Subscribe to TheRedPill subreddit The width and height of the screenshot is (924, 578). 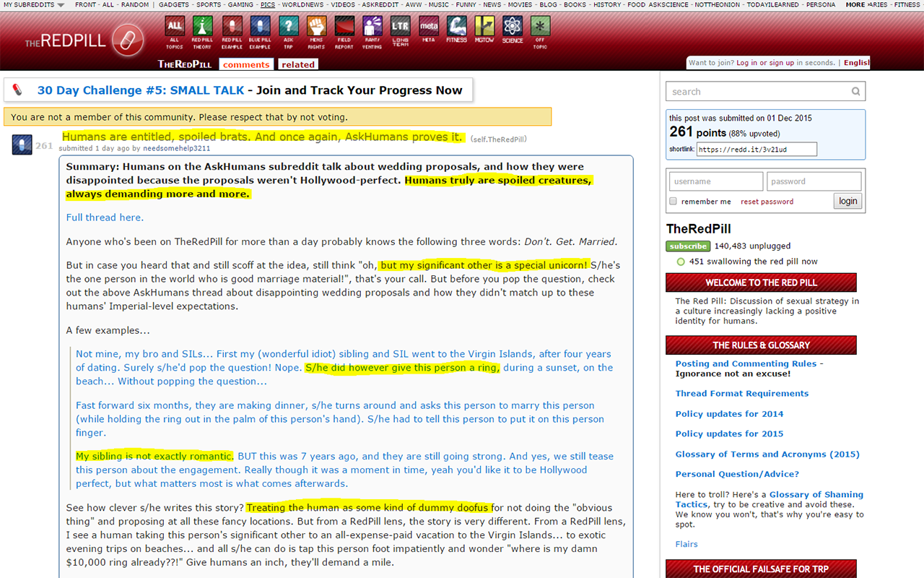point(687,246)
